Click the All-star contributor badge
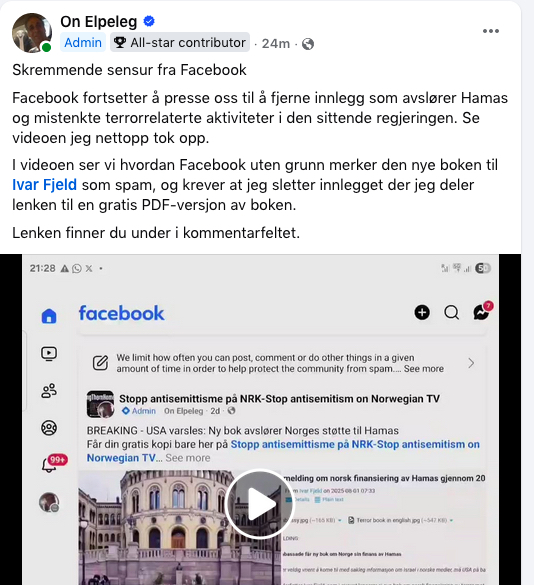The width and height of the screenshot is (534, 585). 180,43
